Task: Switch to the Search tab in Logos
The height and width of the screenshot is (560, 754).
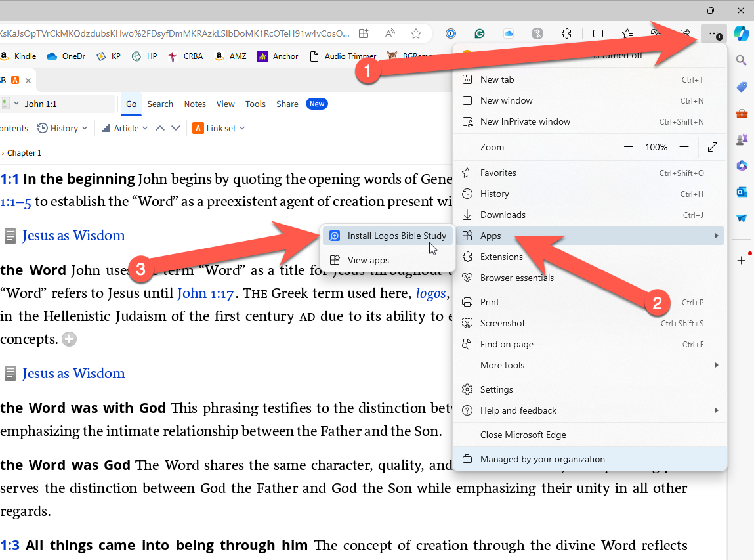Action: click(x=160, y=104)
